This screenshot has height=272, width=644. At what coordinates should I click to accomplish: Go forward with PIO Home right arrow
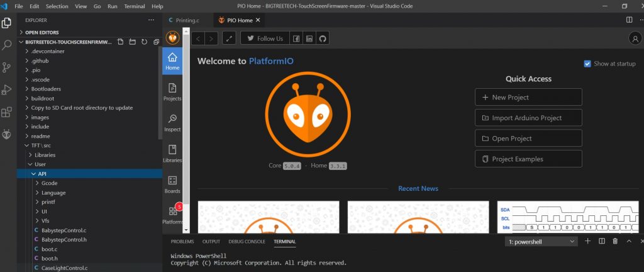point(211,38)
